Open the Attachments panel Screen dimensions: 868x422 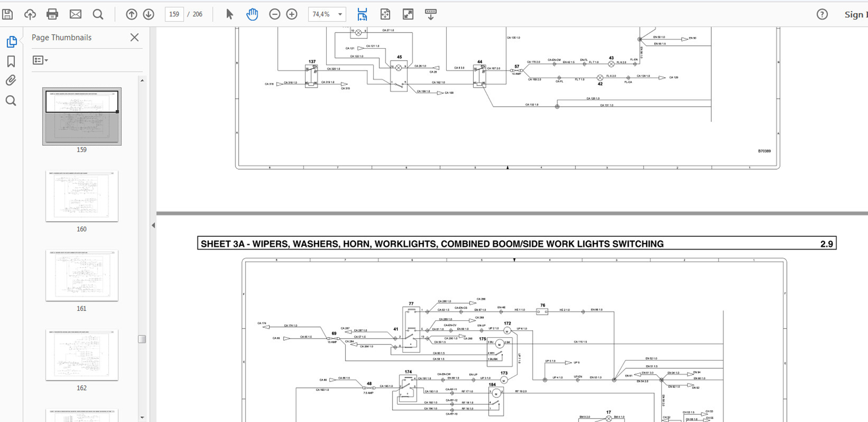[11, 80]
